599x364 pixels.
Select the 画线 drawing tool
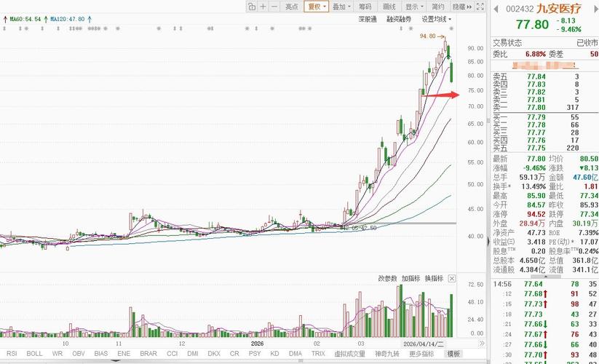389,7
